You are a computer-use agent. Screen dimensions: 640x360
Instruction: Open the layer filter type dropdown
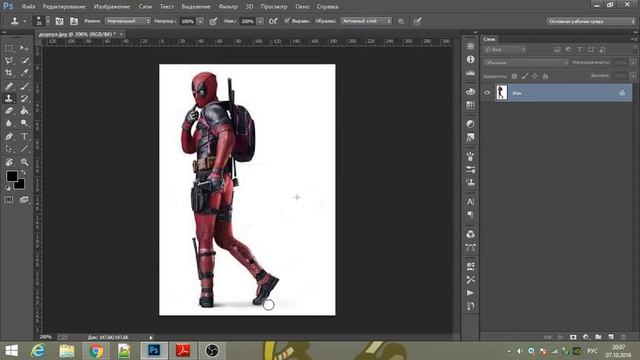click(x=505, y=50)
